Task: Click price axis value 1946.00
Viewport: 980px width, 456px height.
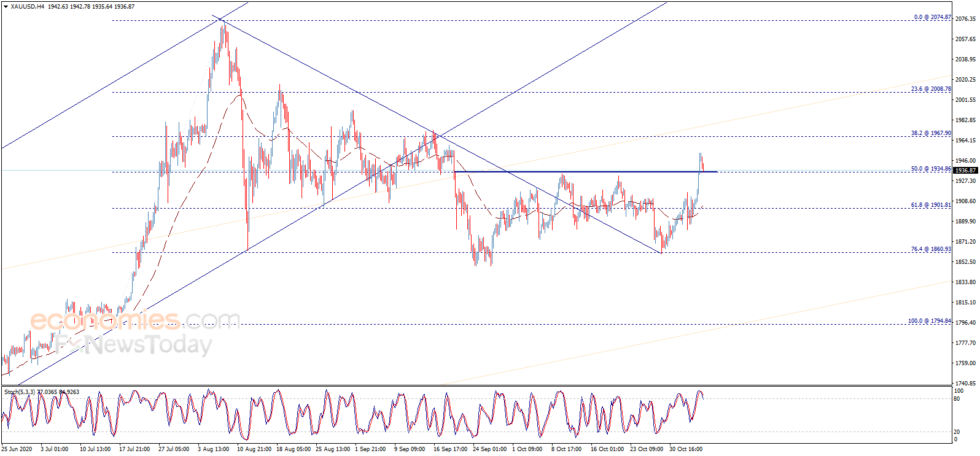Action: pos(965,161)
